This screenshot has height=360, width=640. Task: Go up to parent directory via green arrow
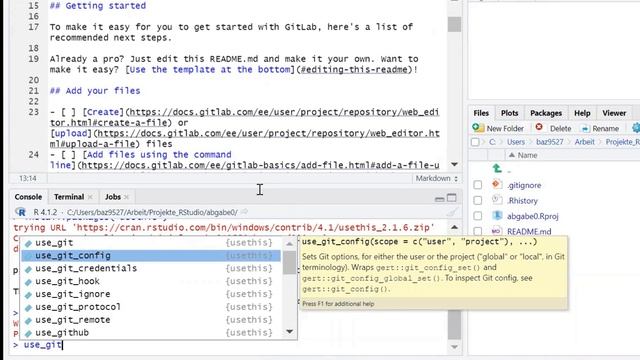[497, 168]
